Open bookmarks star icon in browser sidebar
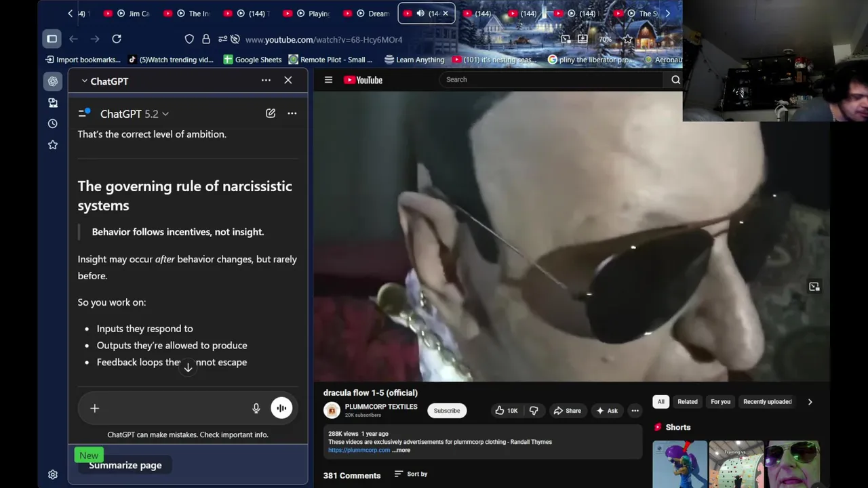868x488 pixels. 53,144
